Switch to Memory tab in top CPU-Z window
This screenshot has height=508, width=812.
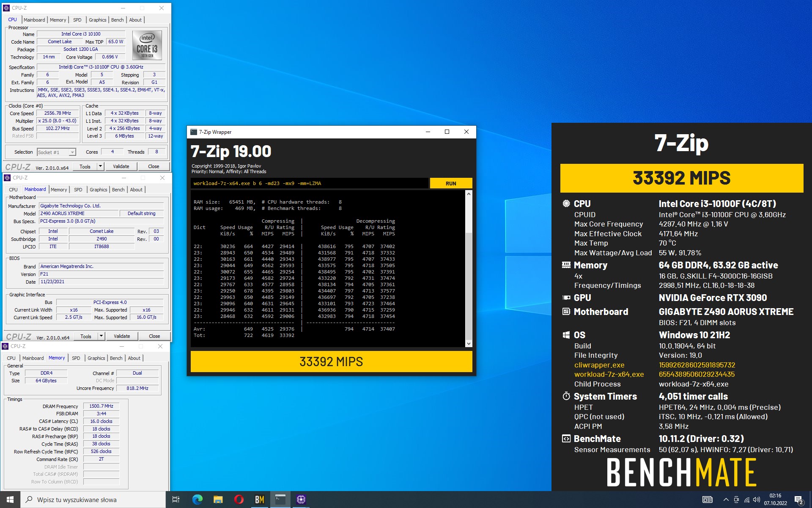click(x=58, y=20)
